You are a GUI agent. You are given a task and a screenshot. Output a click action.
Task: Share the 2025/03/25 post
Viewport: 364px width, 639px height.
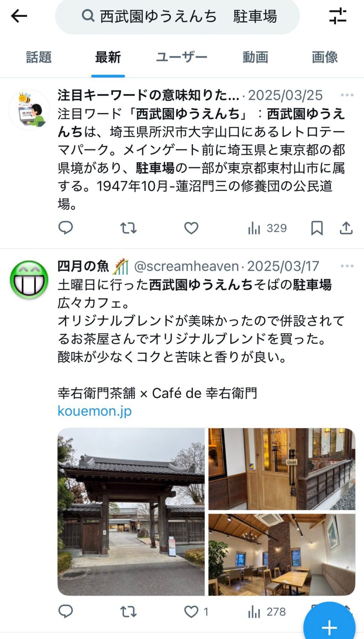346,228
